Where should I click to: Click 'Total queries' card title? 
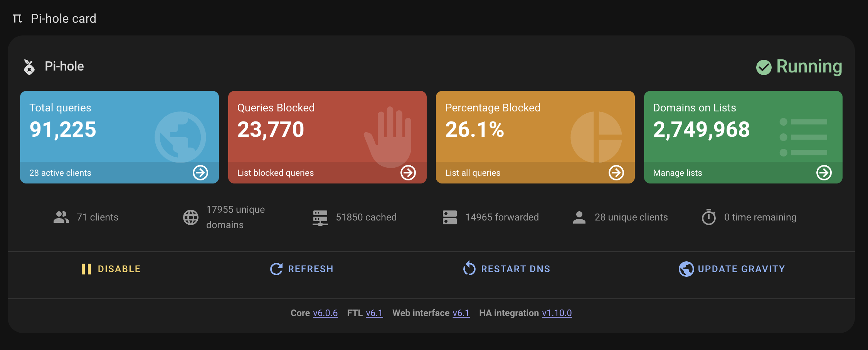(61, 108)
